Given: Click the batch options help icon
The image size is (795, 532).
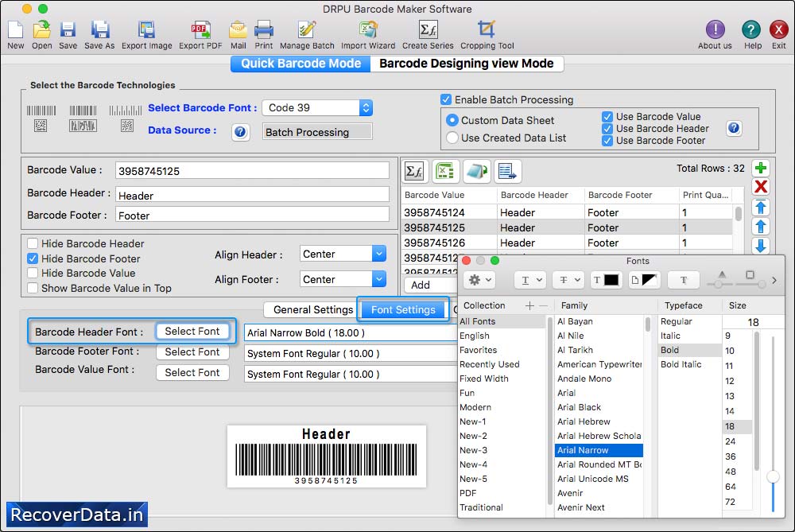Looking at the screenshot, I should pyautogui.click(x=734, y=128).
